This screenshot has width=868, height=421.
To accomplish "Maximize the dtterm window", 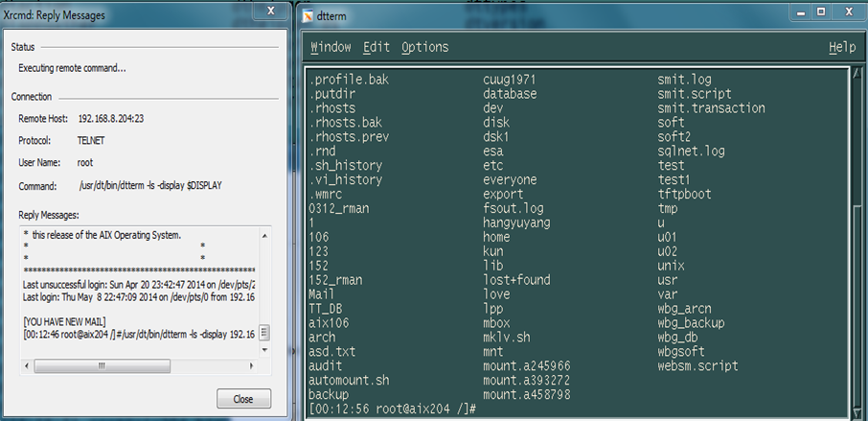I will point(821,12).
